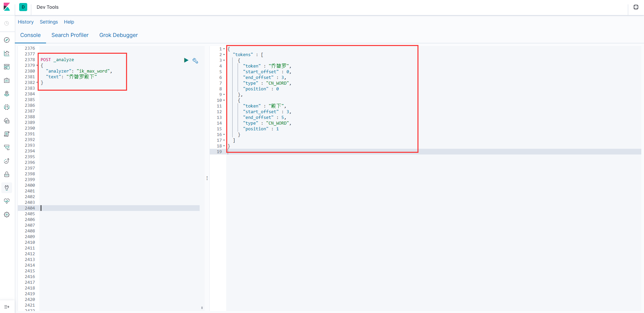Open the SIEM lock icon
Image resolution: width=644 pixels, height=313 pixels.
(x=7, y=174)
